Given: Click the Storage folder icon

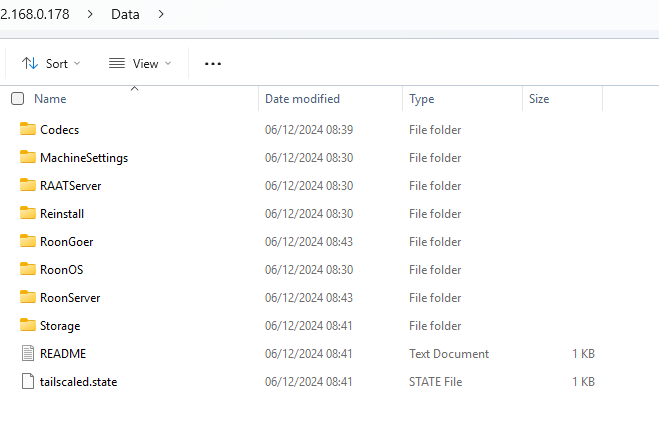Looking at the screenshot, I should (x=28, y=325).
